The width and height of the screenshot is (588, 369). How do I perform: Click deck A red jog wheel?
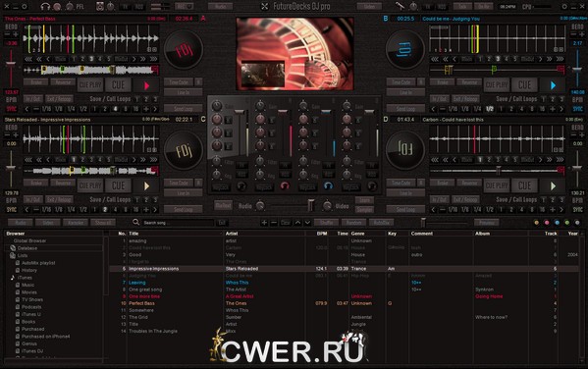point(184,49)
